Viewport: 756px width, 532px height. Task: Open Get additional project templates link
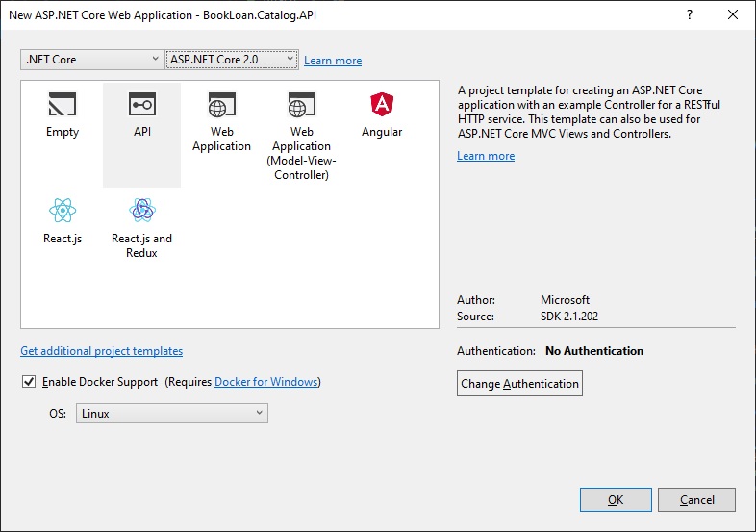point(101,350)
